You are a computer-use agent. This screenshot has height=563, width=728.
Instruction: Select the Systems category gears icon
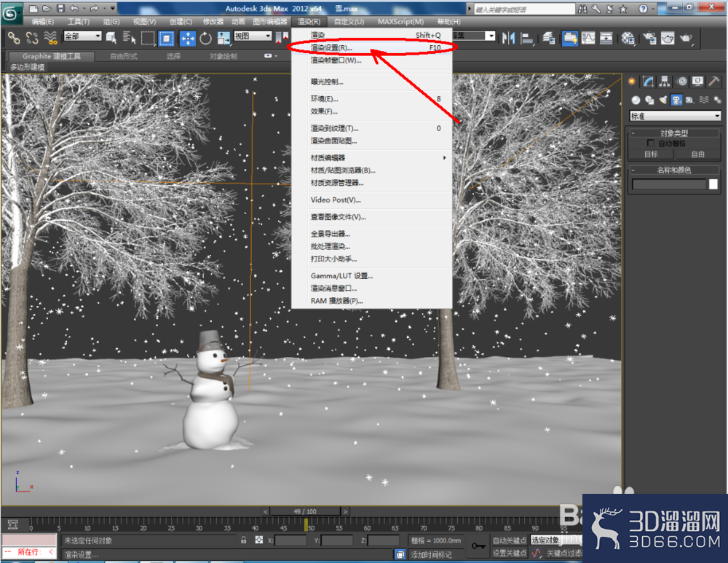tap(717, 100)
